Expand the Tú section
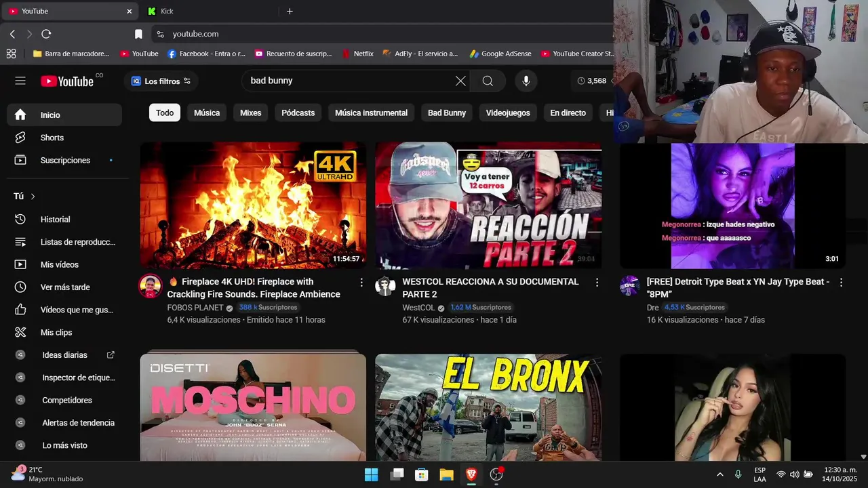The width and height of the screenshot is (868, 488). [x=24, y=196]
